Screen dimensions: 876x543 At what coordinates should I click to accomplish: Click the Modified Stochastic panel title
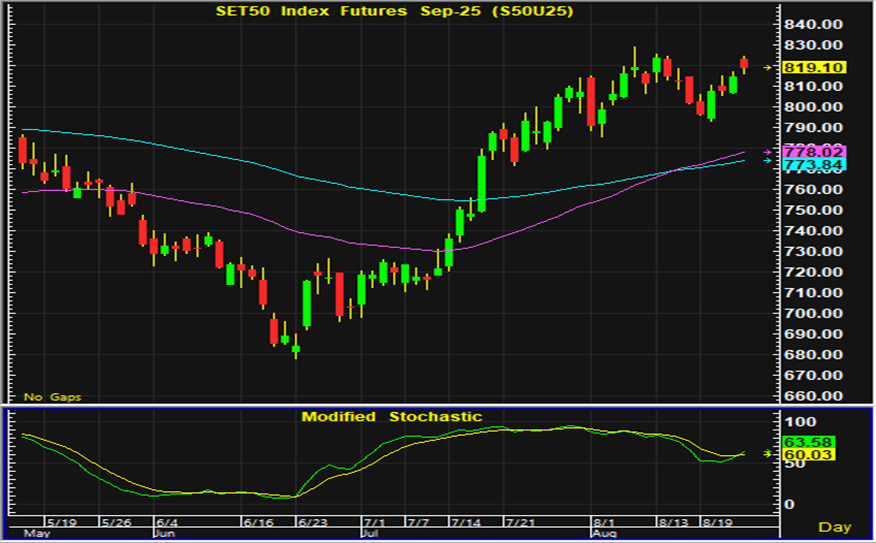(391, 416)
